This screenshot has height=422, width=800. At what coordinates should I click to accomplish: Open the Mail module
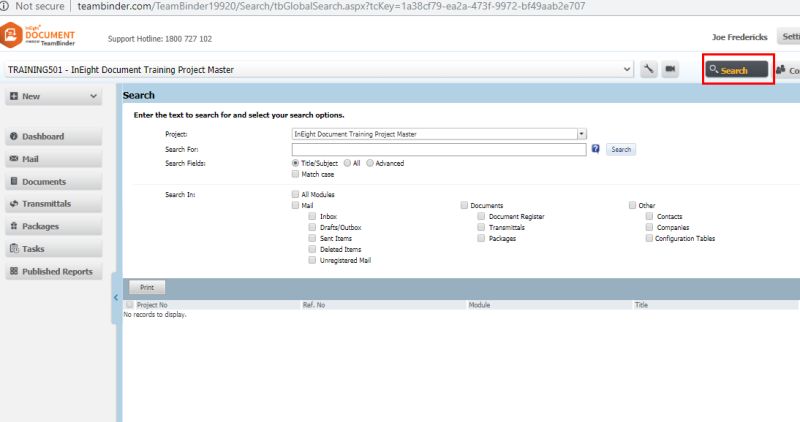pos(54,159)
